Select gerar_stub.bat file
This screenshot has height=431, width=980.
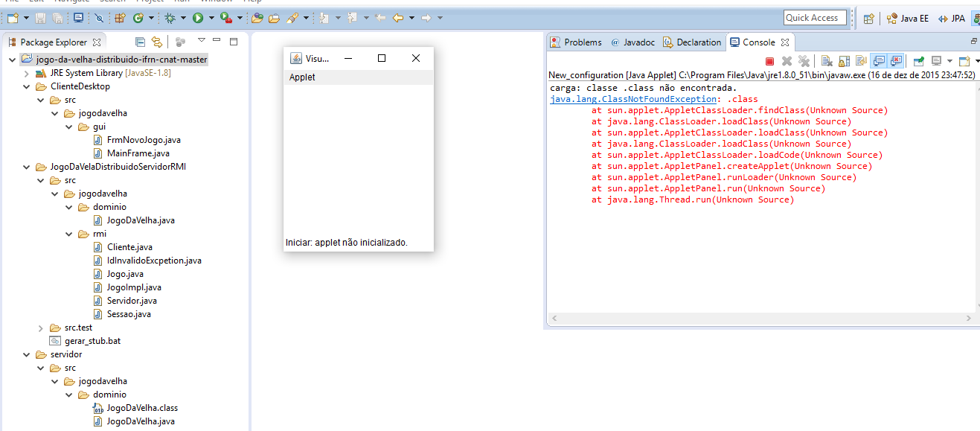(x=85, y=341)
